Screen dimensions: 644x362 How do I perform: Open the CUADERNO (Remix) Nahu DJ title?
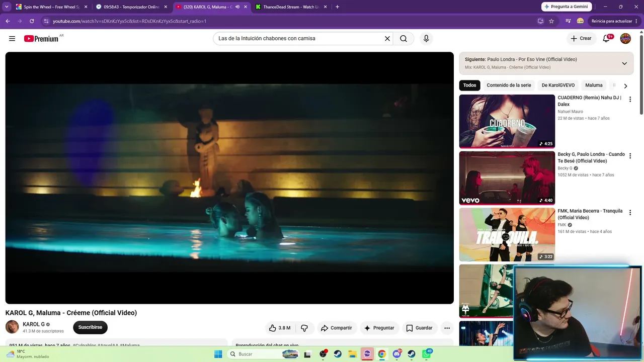[x=590, y=101]
